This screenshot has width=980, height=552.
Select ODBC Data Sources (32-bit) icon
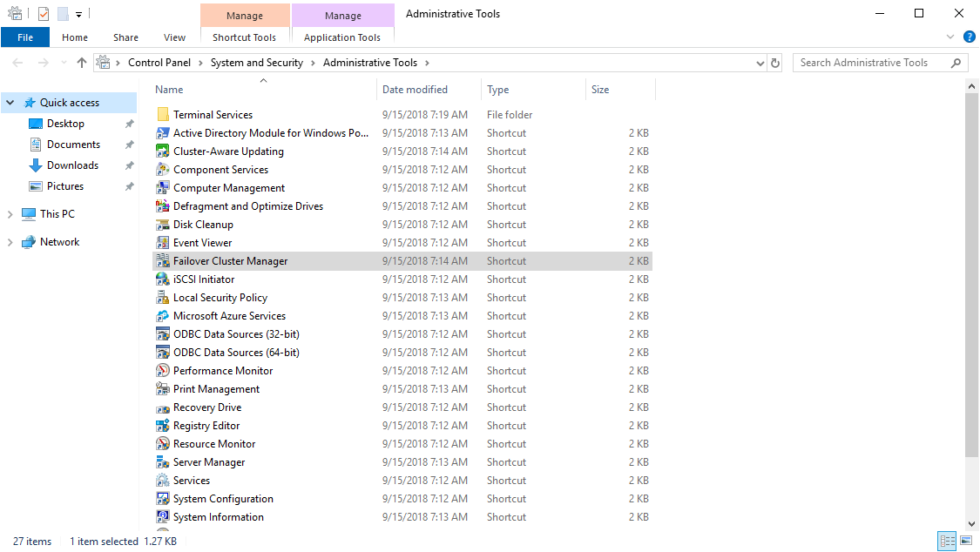[x=163, y=333]
